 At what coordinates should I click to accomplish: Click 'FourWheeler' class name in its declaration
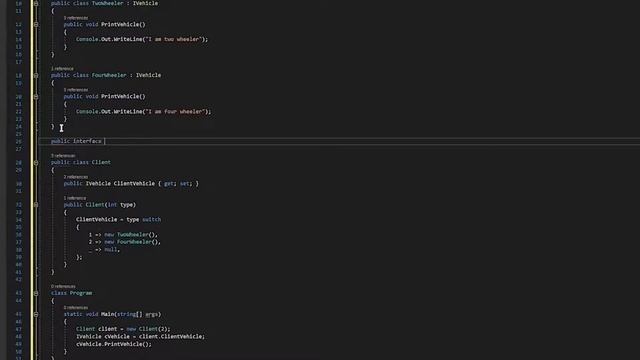(109, 76)
